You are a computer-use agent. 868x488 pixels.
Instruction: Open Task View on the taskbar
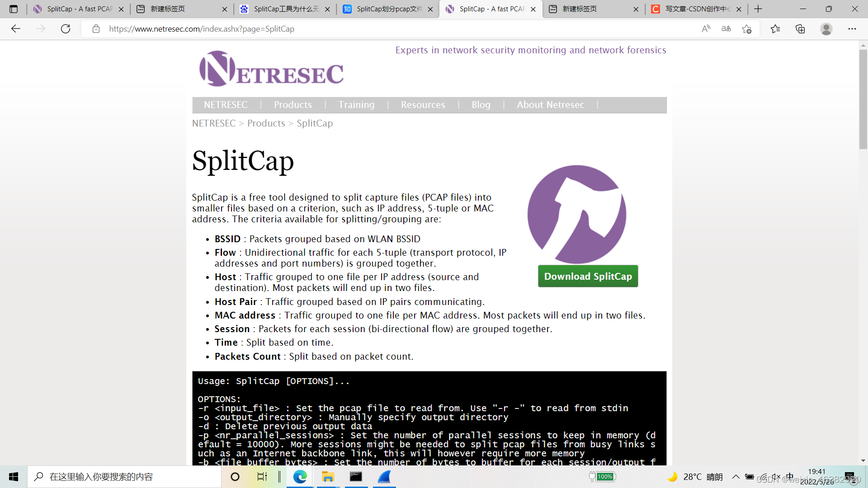[263, 476]
